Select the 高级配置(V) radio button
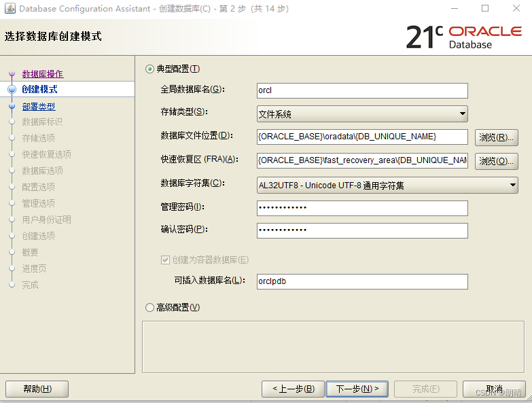 pos(149,308)
